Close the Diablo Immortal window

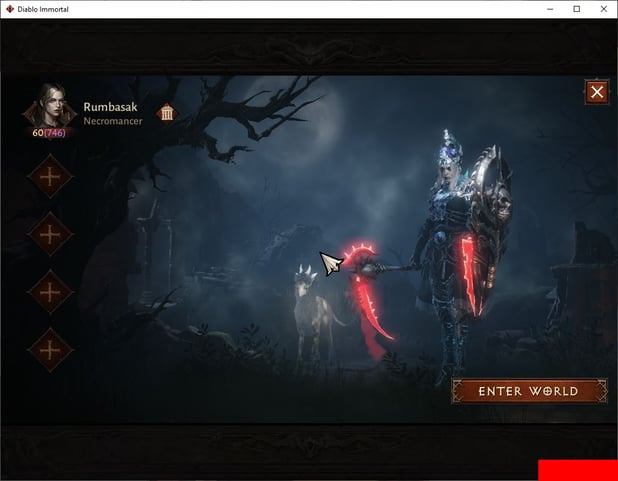603,9
